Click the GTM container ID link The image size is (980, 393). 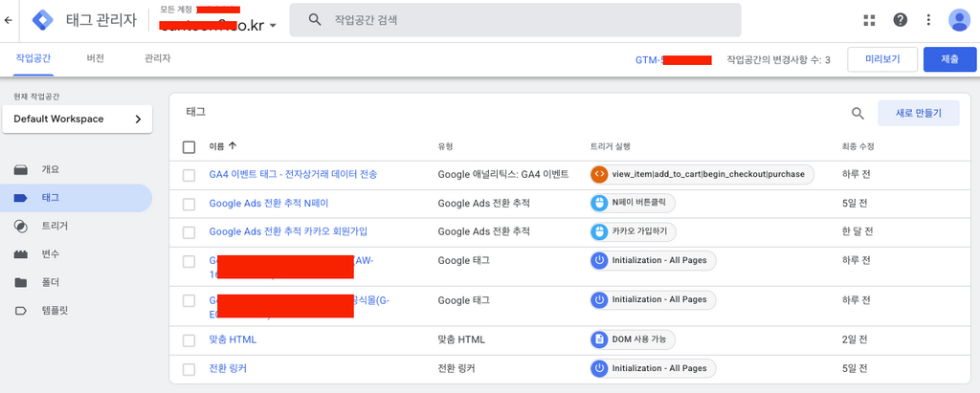(674, 60)
